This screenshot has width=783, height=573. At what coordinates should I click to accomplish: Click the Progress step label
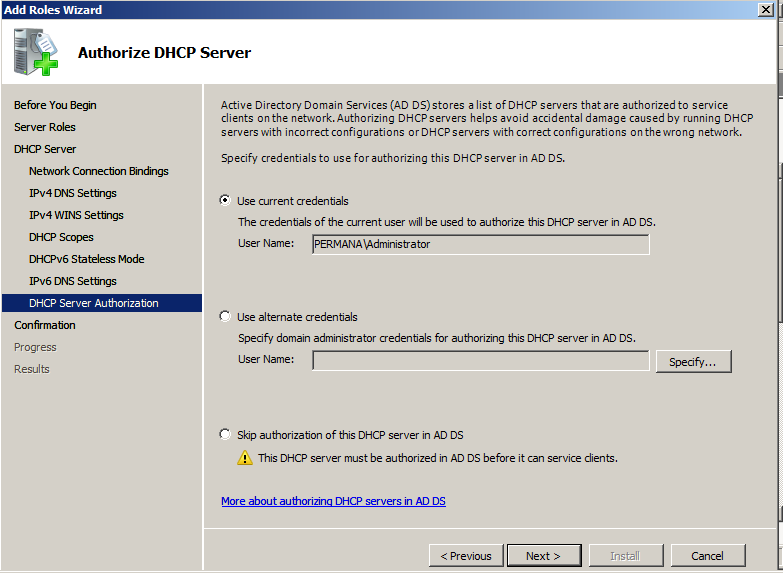35,347
